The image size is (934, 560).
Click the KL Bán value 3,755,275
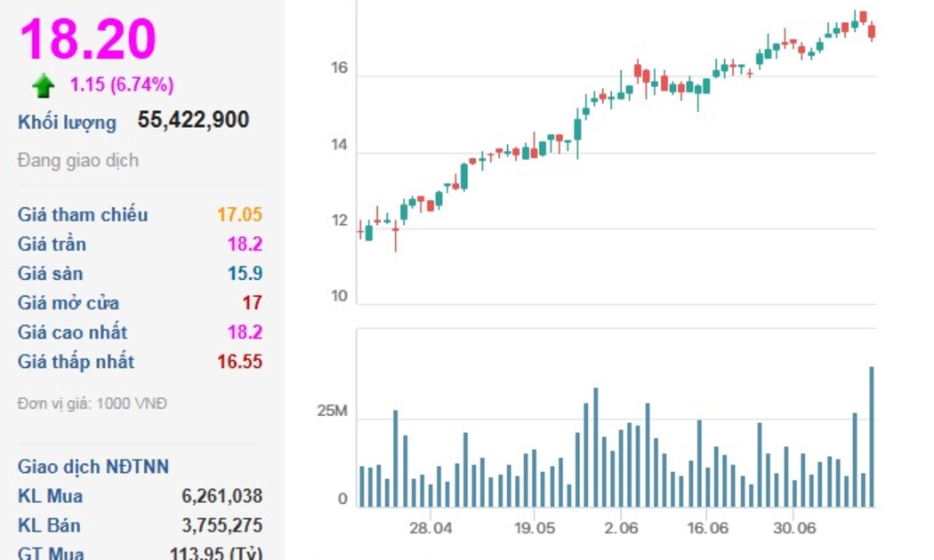pos(221,525)
